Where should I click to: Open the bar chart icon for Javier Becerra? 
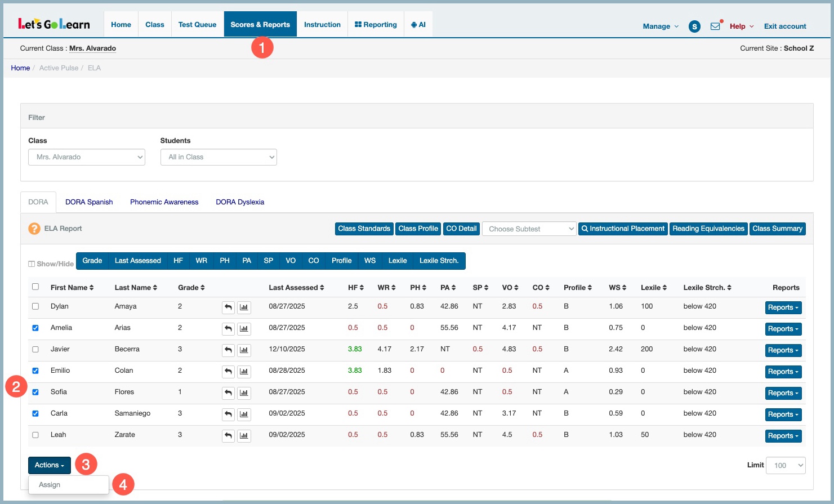(x=244, y=350)
